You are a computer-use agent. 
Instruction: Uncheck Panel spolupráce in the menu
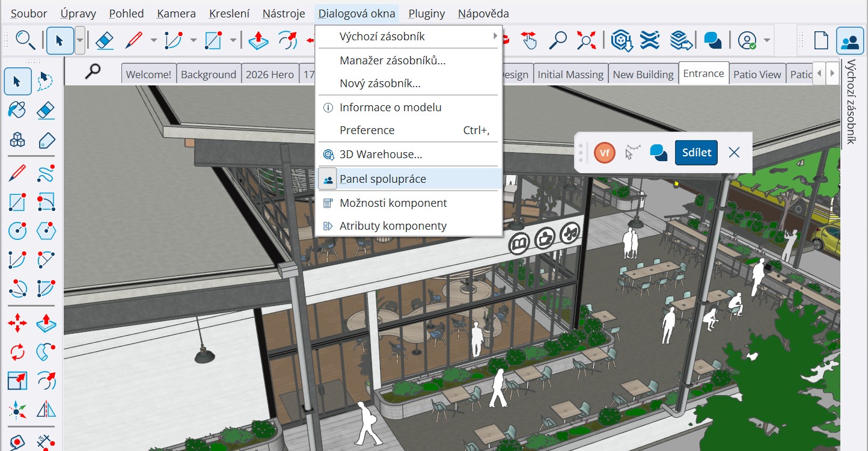coord(382,179)
